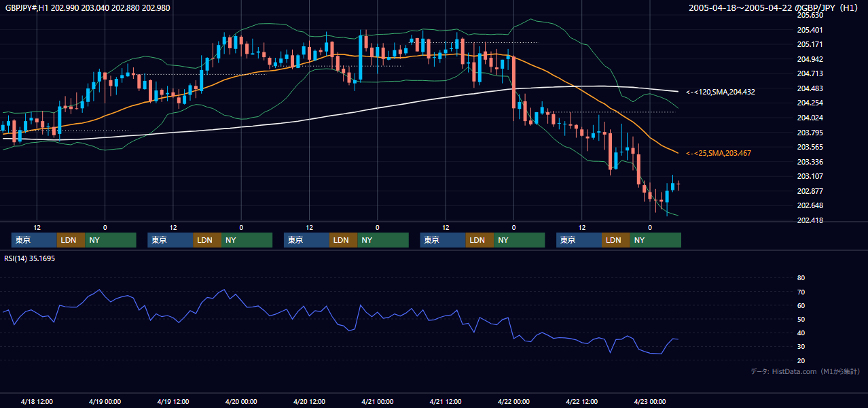Click the leftmost 東京 session box
Screen dimensions: 868x408
pyautogui.click(x=34, y=240)
